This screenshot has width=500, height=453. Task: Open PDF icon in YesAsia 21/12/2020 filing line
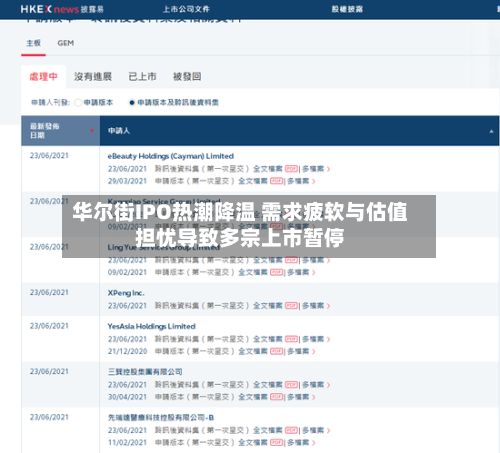coord(277,351)
